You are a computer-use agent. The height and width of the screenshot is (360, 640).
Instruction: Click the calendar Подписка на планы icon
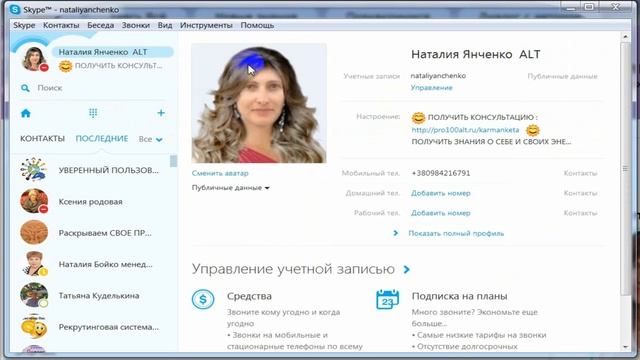point(387,300)
